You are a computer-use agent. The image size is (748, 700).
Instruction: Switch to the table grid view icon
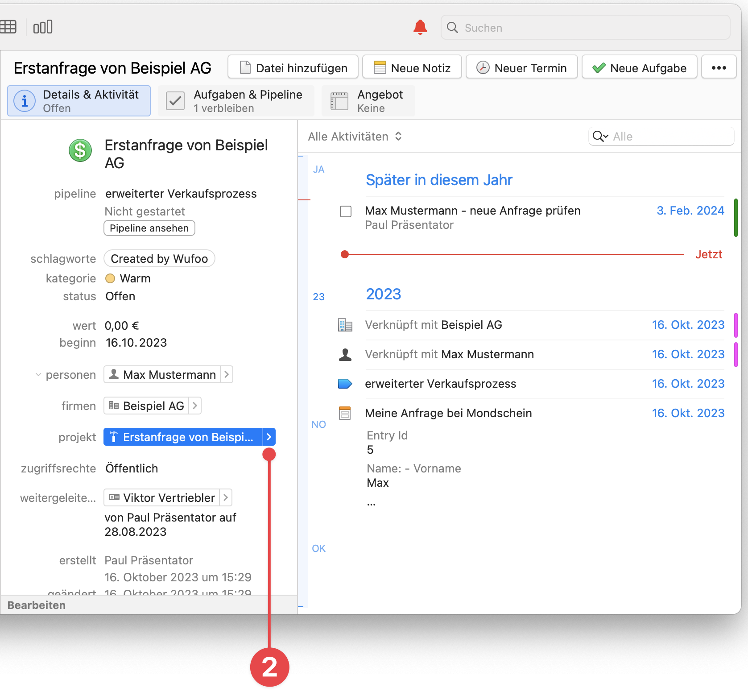click(x=8, y=27)
